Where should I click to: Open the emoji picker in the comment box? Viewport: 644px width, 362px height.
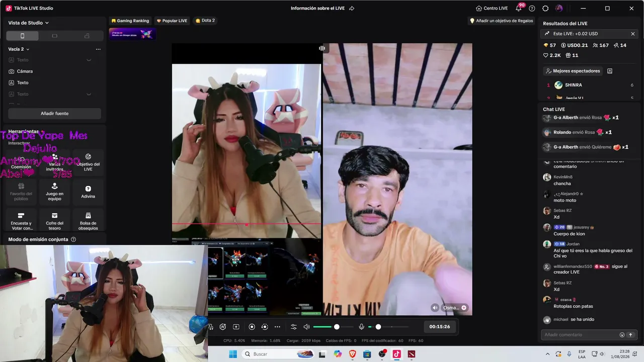(x=622, y=335)
